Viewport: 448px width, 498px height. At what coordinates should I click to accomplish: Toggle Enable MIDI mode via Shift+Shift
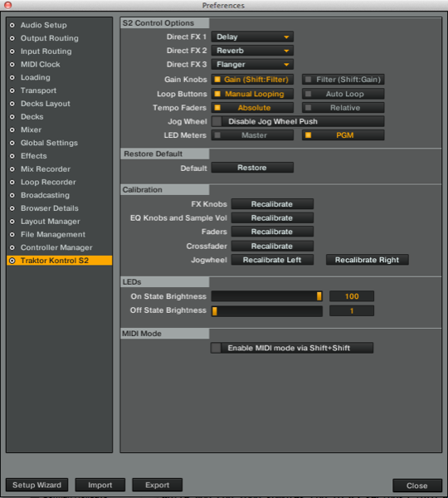[x=217, y=348]
